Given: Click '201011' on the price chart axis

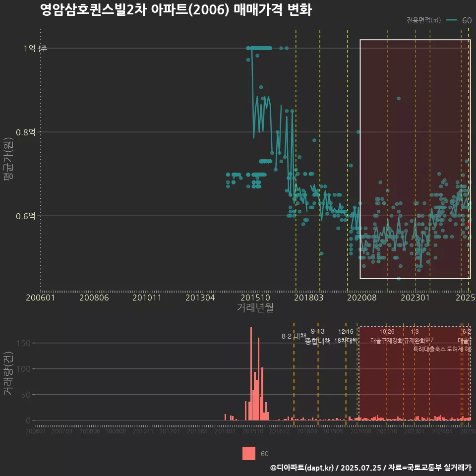Looking at the screenshot, I should 147,297.
